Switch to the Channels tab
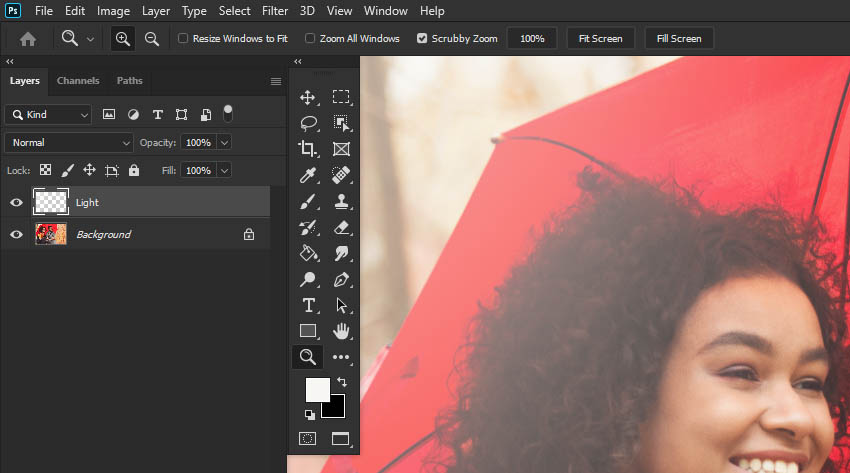The image size is (850, 473). pyautogui.click(x=78, y=80)
